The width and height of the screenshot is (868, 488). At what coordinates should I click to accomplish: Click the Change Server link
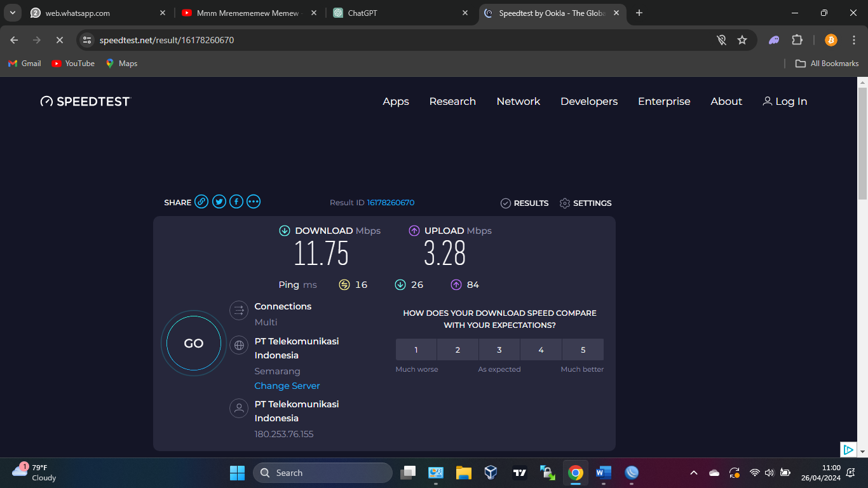pos(287,386)
